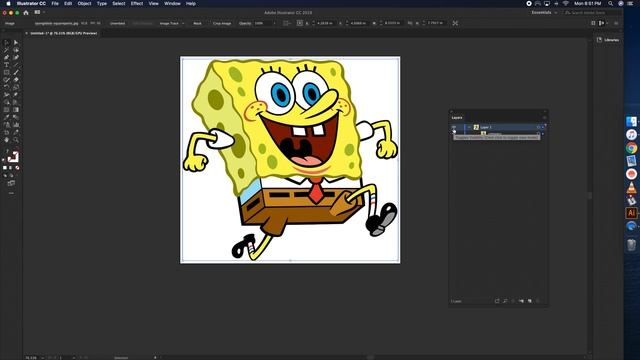The height and width of the screenshot is (360, 640).
Task: Select the Rectangle tool
Action: pyautogui.click(x=7, y=72)
